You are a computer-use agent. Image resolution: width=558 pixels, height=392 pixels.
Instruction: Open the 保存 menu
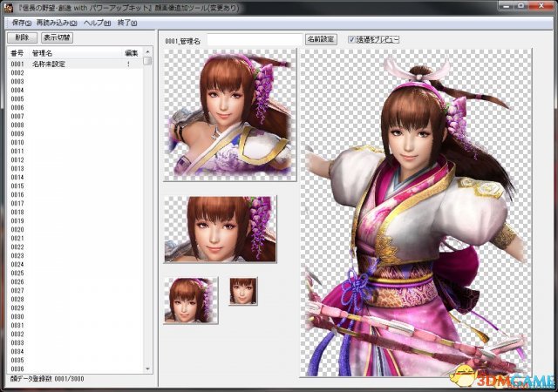click(x=21, y=23)
